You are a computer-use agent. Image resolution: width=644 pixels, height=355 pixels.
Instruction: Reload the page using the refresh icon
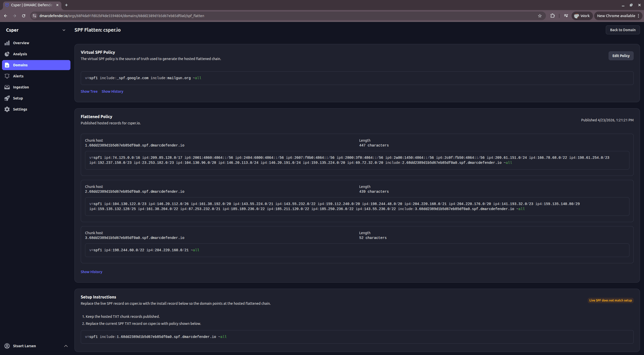point(23,16)
